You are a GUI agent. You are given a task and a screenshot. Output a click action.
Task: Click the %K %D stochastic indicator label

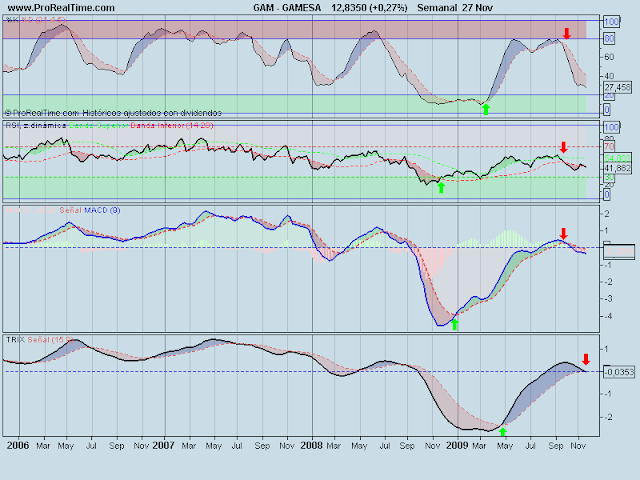36,20
